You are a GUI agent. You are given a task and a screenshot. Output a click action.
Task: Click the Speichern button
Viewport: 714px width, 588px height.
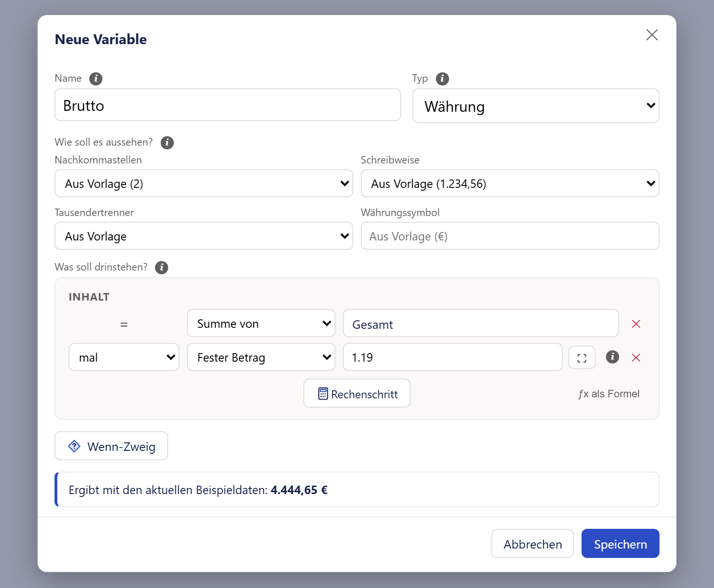click(621, 543)
